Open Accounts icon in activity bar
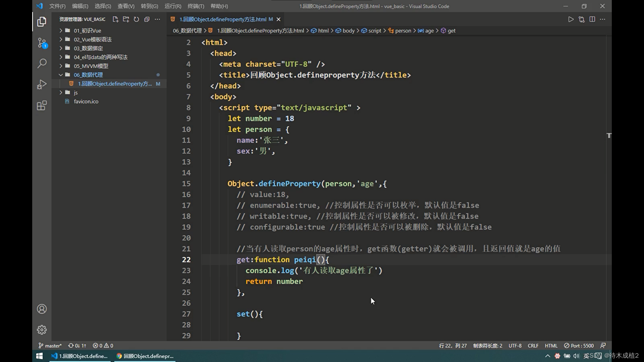The width and height of the screenshot is (644, 362). (x=42, y=309)
